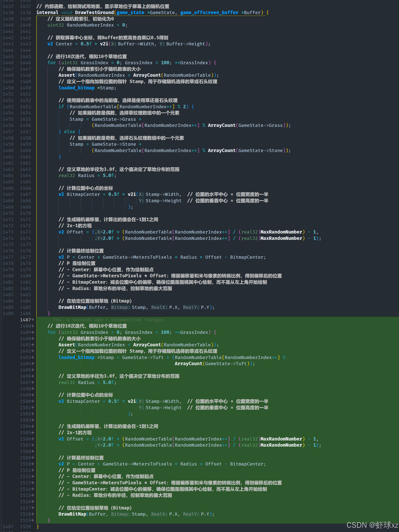Click the for keyword on added line 1489

(x=51, y=332)
